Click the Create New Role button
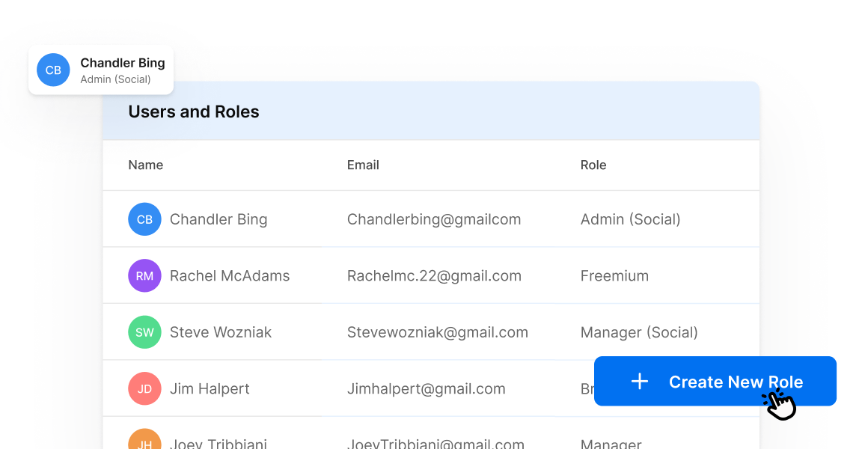 pos(715,381)
